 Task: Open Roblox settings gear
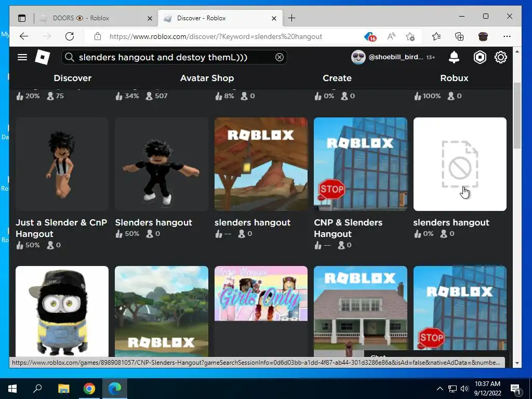point(501,57)
